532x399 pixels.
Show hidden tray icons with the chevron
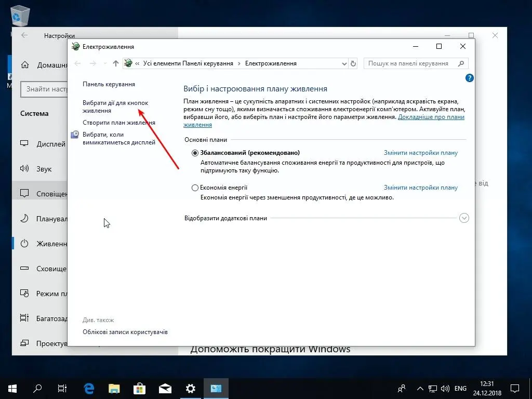click(x=420, y=389)
